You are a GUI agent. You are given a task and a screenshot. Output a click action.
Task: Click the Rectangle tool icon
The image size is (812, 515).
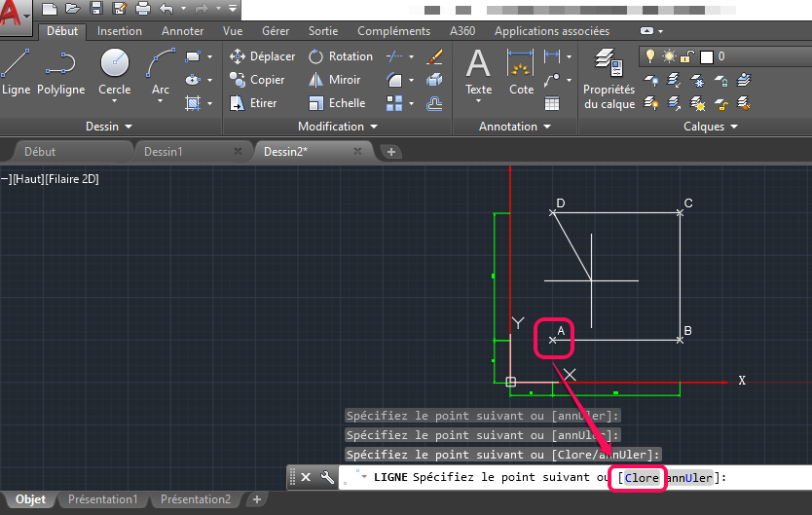(x=193, y=56)
